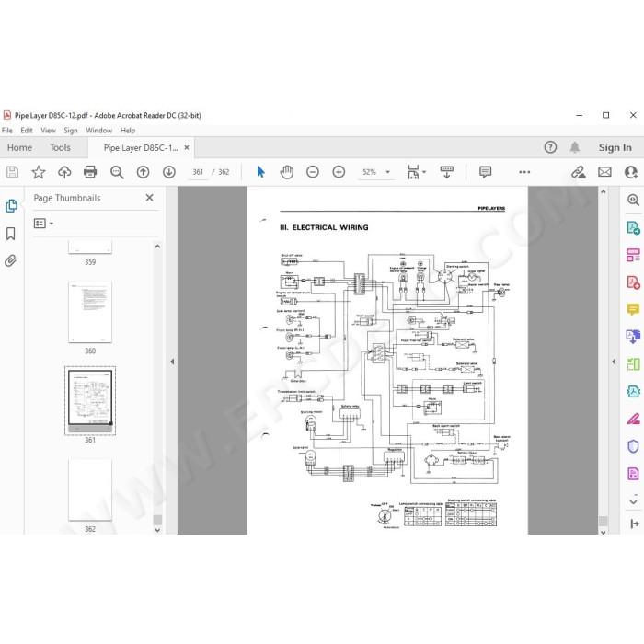Image resolution: width=644 pixels, height=644 pixels.
Task: Open Export PDF tool in right pane
Action: 633,227
